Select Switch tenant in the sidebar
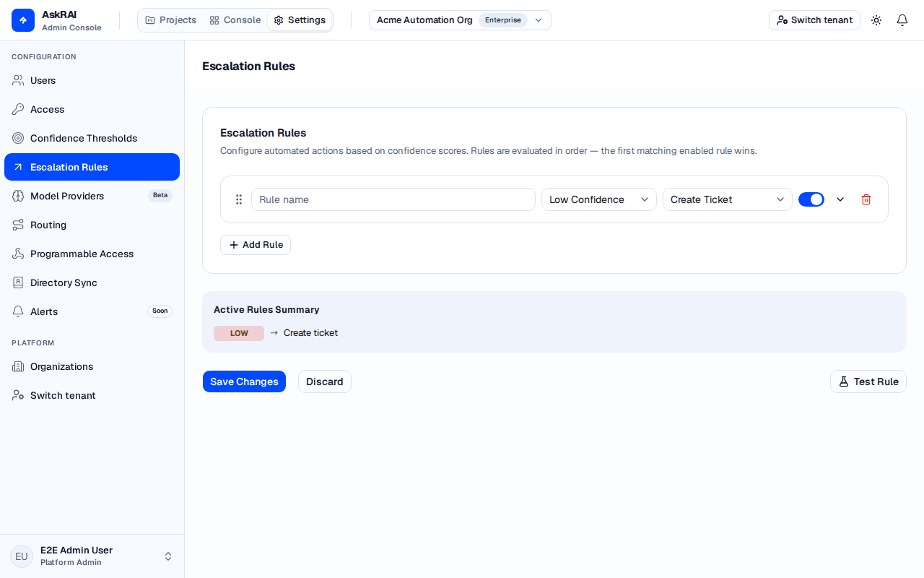This screenshot has width=924, height=578. coord(92,395)
